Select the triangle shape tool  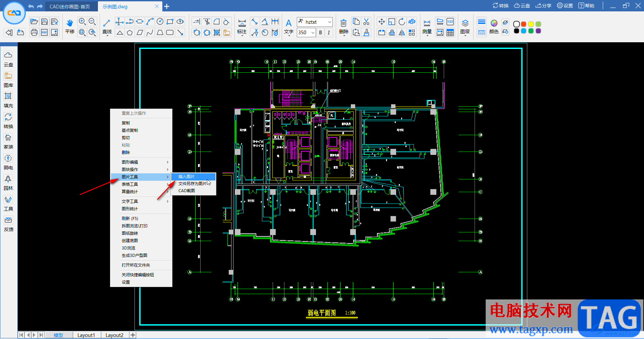(120, 33)
